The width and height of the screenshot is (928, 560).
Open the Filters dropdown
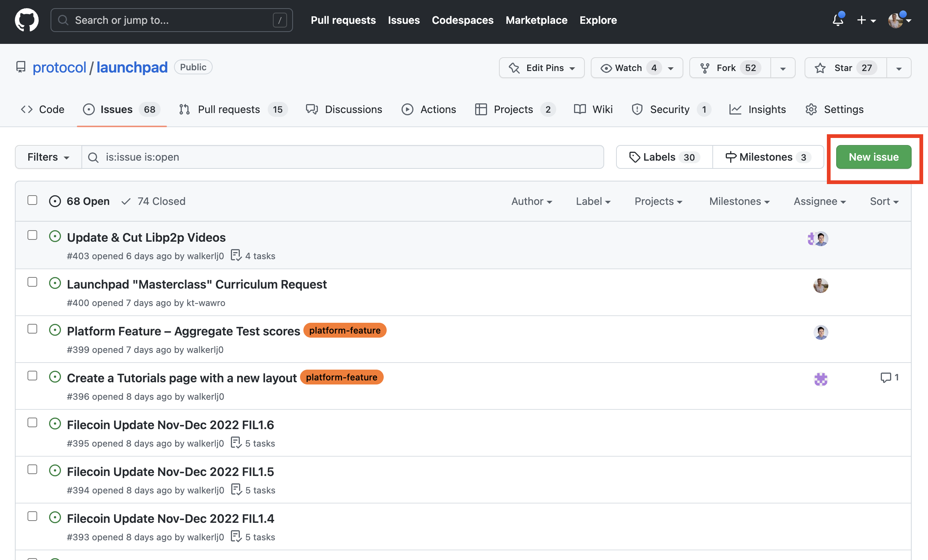(48, 157)
